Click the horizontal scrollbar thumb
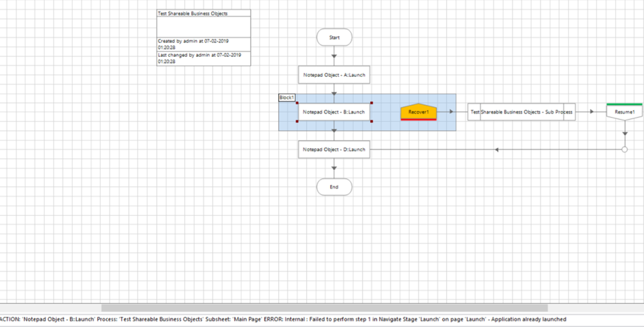 point(325,308)
